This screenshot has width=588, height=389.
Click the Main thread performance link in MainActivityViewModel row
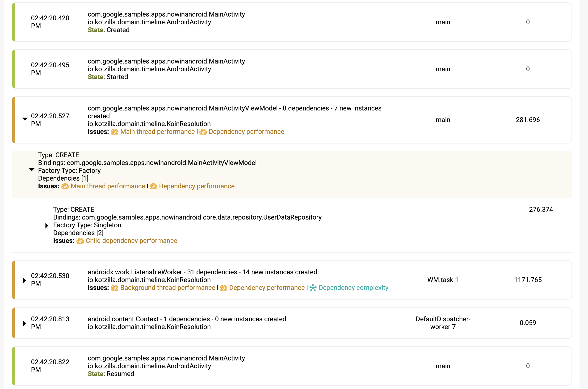tap(157, 132)
